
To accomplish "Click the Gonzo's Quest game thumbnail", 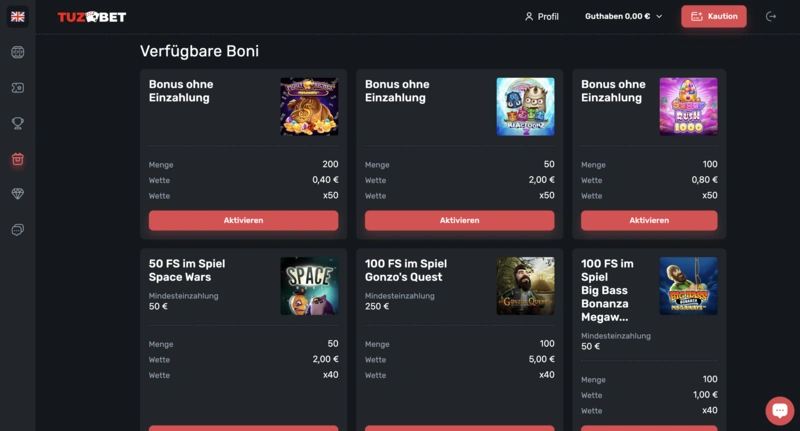I will (525, 286).
